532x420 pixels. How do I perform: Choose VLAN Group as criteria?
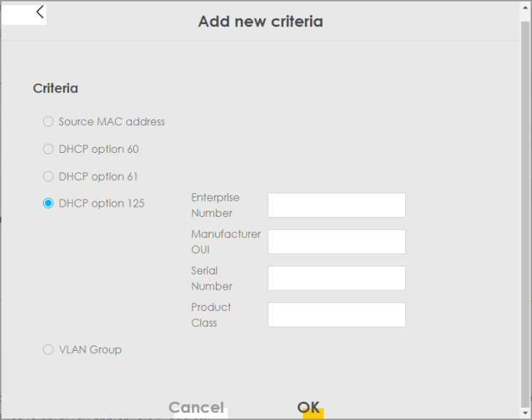48,349
